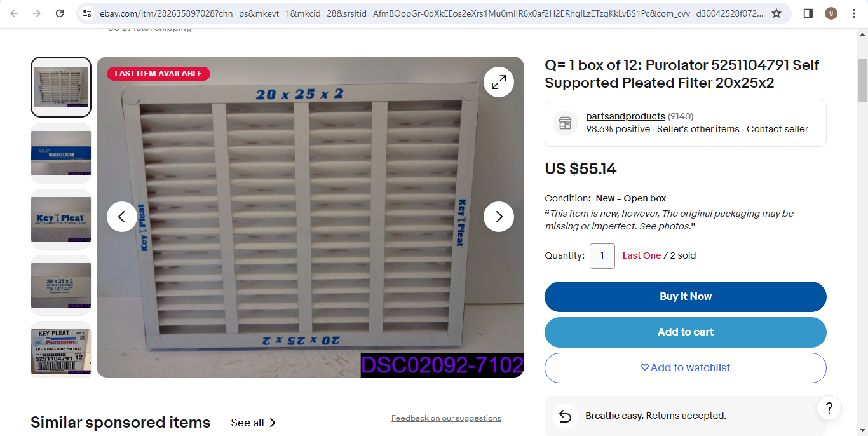868x436 pixels.
Task: Click the Buy It Now button
Action: coord(686,297)
